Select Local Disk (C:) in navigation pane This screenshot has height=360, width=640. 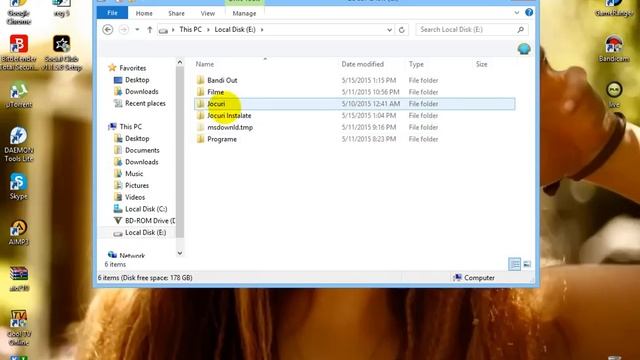pyautogui.click(x=146, y=209)
